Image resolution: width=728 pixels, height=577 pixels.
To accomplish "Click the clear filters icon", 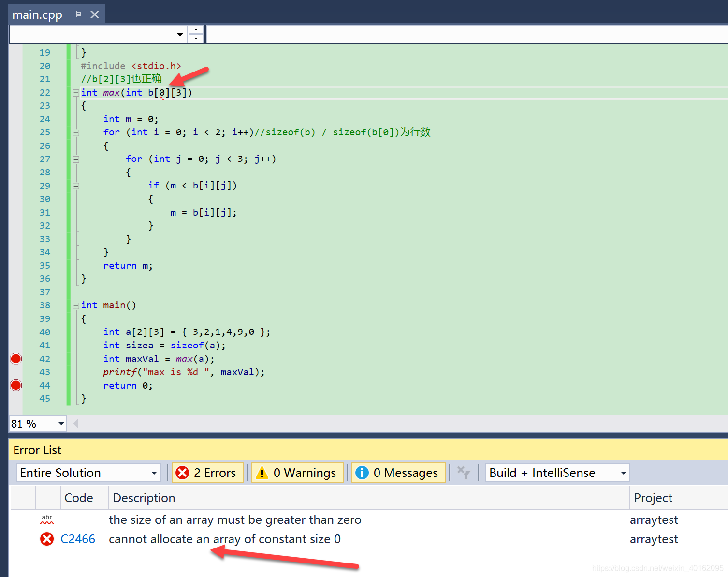I will [464, 473].
